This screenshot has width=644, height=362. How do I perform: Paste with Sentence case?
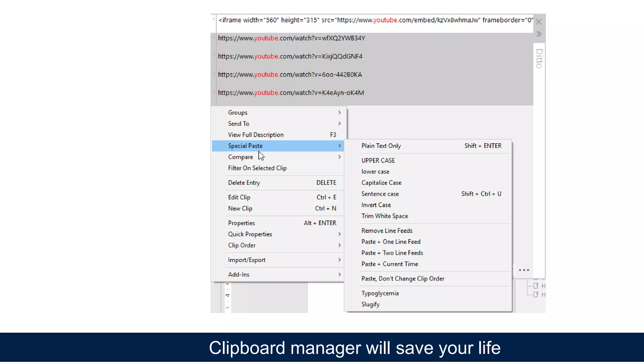[x=380, y=194]
